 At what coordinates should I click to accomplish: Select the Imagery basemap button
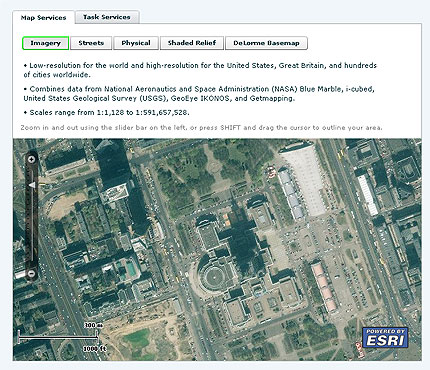[45, 43]
